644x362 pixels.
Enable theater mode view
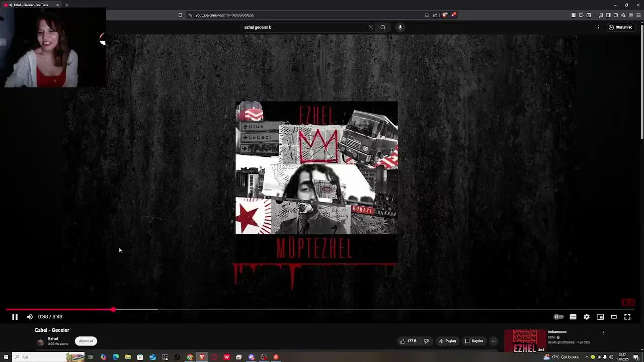614,317
